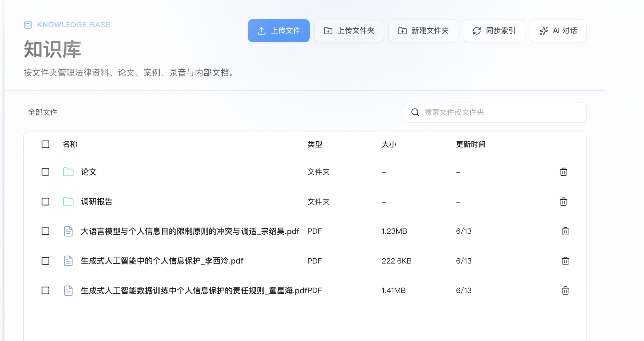
Task: Click document icon of 童星海 PDF
Action: pyautogui.click(x=68, y=290)
